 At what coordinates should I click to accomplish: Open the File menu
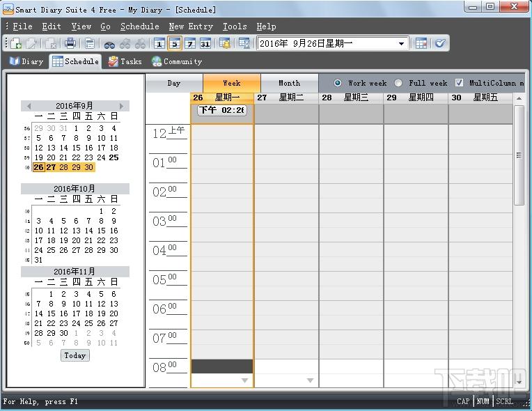(x=22, y=26)
